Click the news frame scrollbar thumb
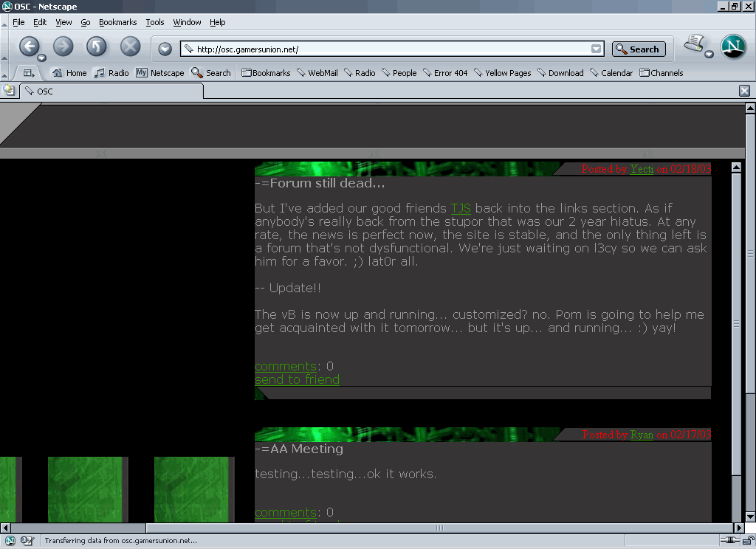 click(x=736, y=323)
